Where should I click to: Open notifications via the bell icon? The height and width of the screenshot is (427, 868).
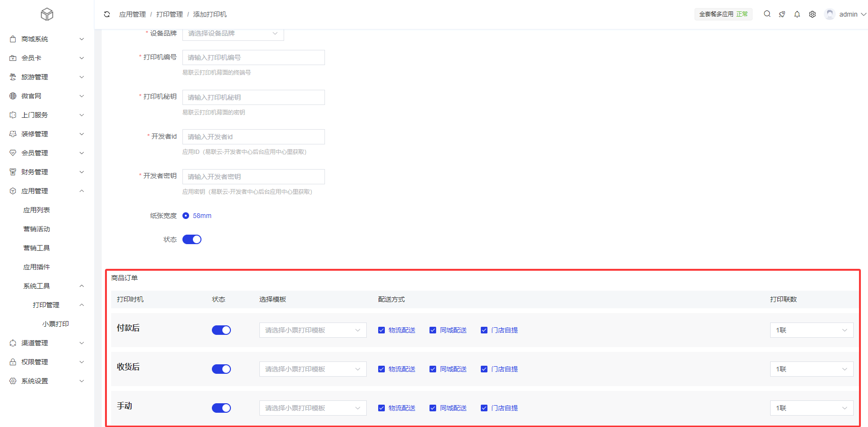(x=797, y=14)
